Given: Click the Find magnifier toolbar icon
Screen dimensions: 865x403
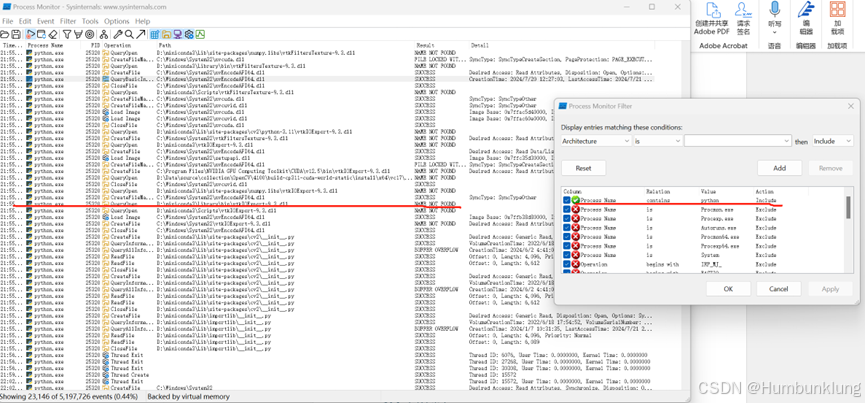Looking at the screenshot, I should [128, 34].
